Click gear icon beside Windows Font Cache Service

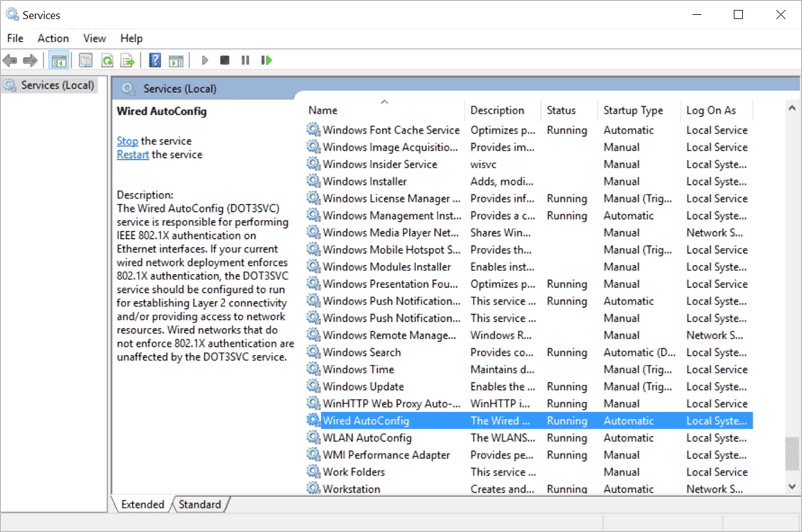pos(314,129)
